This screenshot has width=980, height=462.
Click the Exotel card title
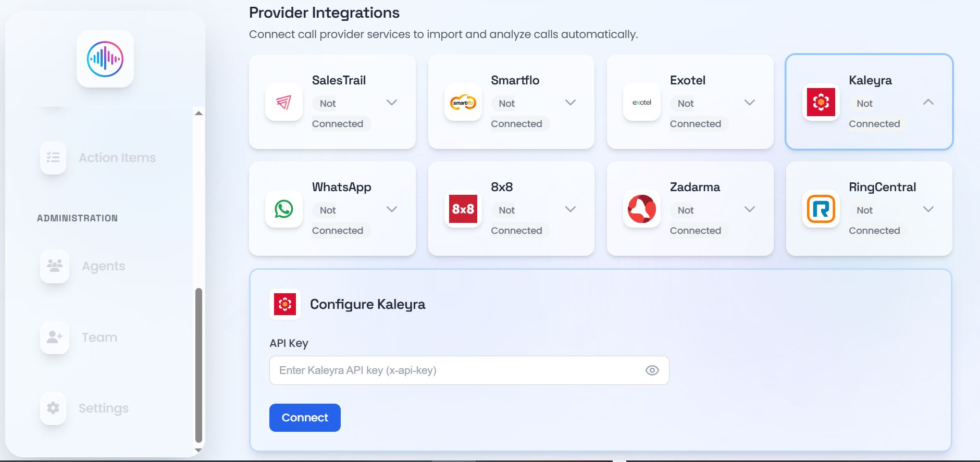coord(688,80)
